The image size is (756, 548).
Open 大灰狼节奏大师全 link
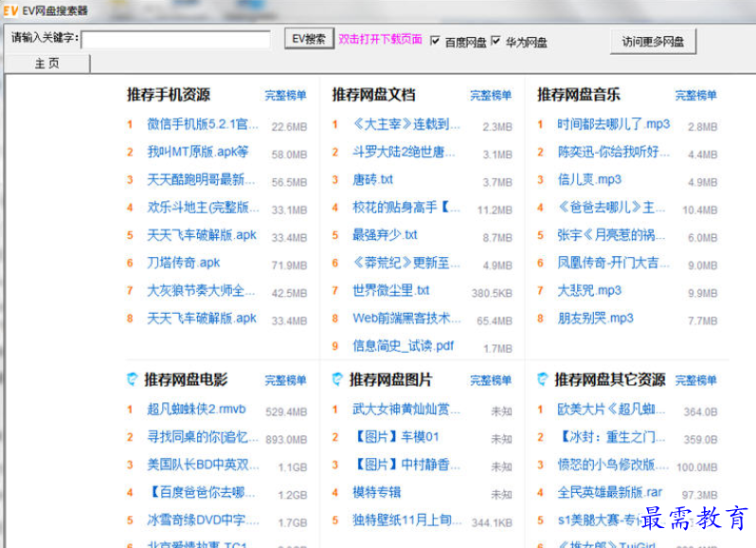pos(201,290)
